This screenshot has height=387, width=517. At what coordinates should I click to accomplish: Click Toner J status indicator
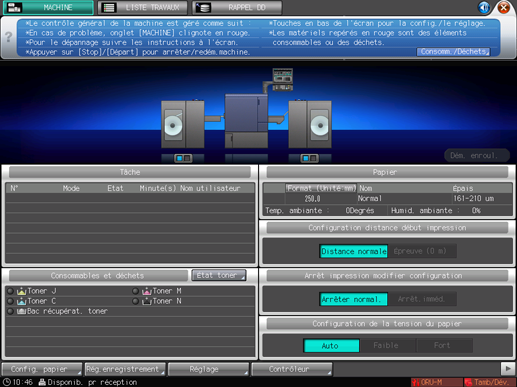[10, 291]
